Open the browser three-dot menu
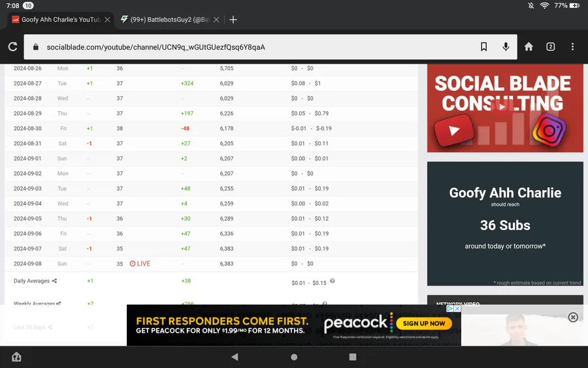This screenshot has height=368, width=588. tap(572, 46)
